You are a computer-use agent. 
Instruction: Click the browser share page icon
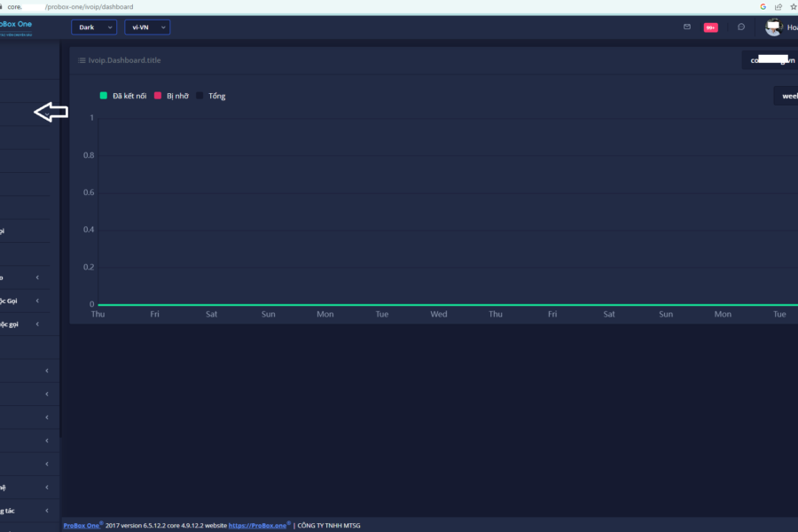778,6
